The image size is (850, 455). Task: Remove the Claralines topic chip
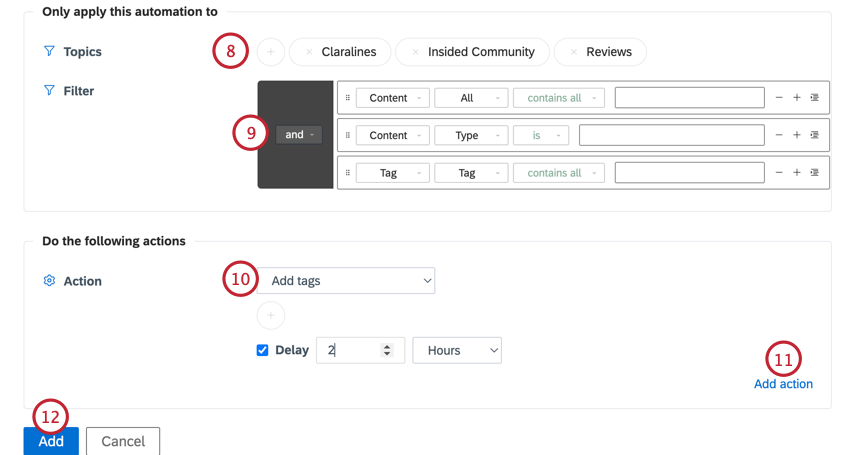tap(309, 52)
